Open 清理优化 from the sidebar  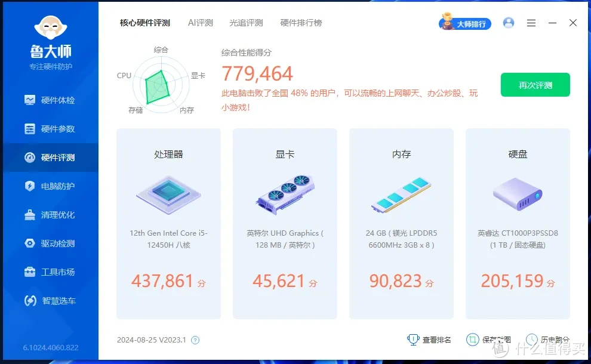click(51, 215)
